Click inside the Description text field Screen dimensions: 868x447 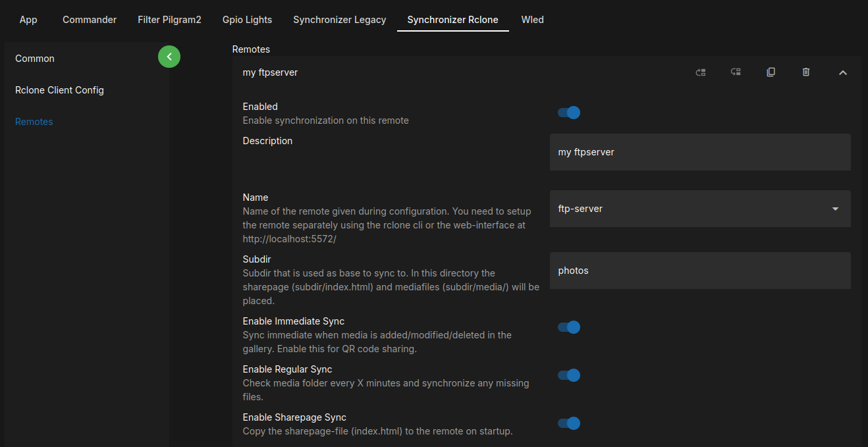point(699,152)
